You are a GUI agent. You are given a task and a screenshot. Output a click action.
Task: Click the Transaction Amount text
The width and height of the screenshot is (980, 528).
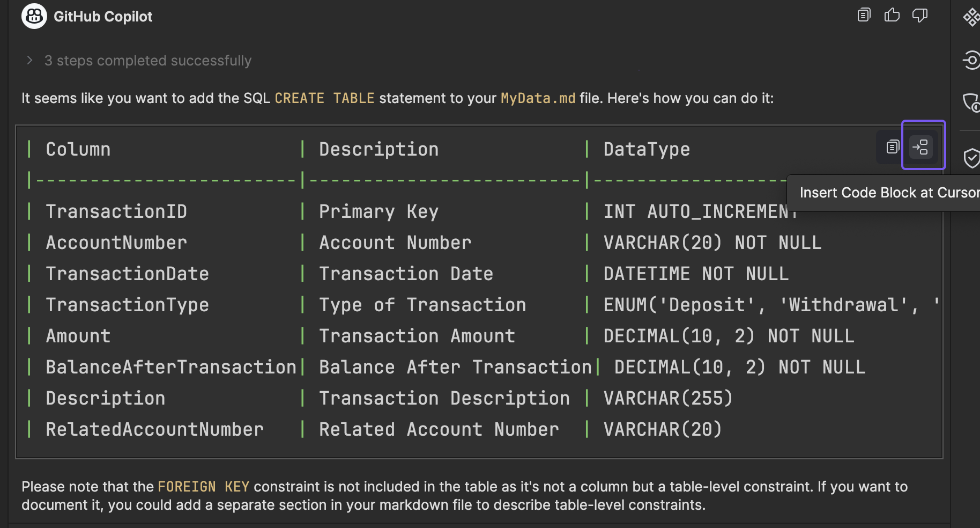coord(417,336)
